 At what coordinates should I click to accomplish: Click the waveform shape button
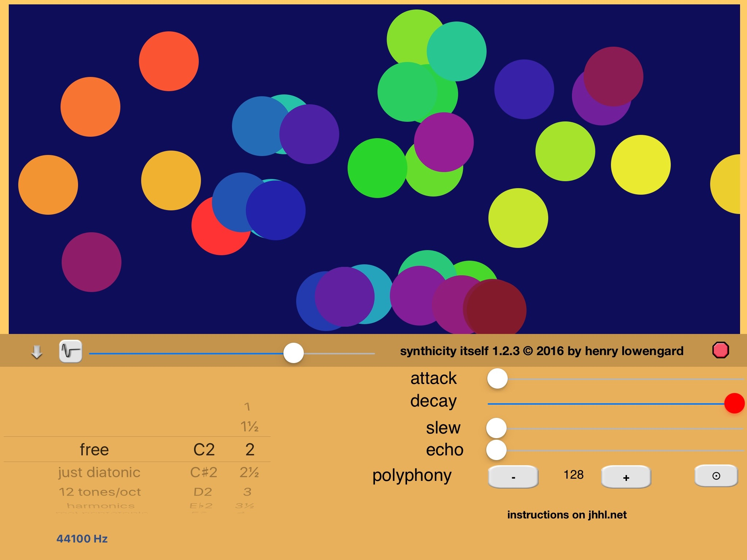(70, 351)
